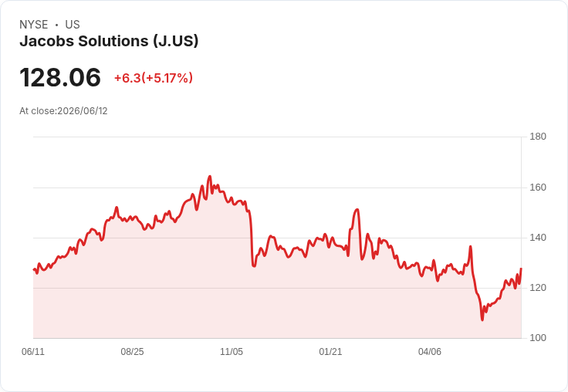The image size is (568, 392).
Task: Click the 120 y-axis price label
Action: coord(538,288)
